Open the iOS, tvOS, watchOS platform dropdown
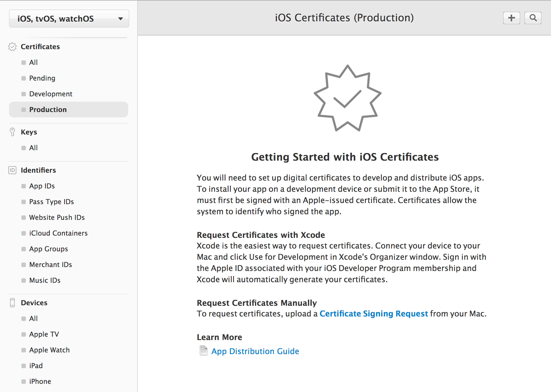 pyautogui.click(x=69, y=19)
